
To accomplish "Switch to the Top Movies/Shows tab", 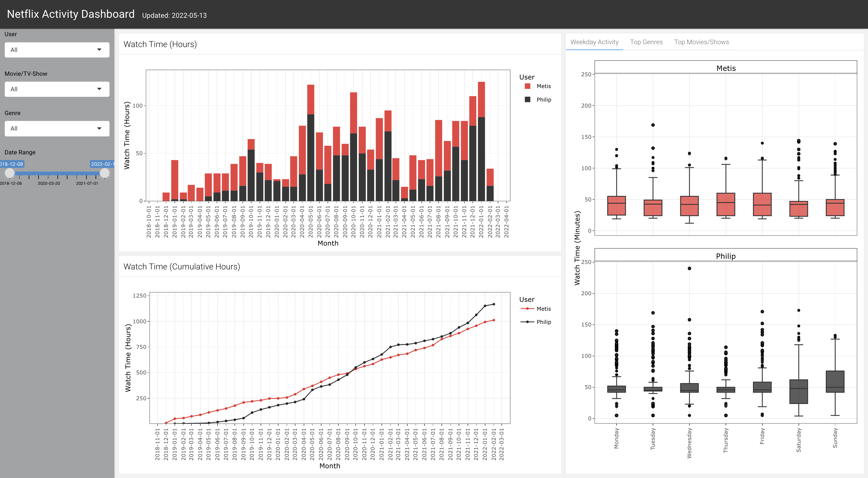I will 702,42.
